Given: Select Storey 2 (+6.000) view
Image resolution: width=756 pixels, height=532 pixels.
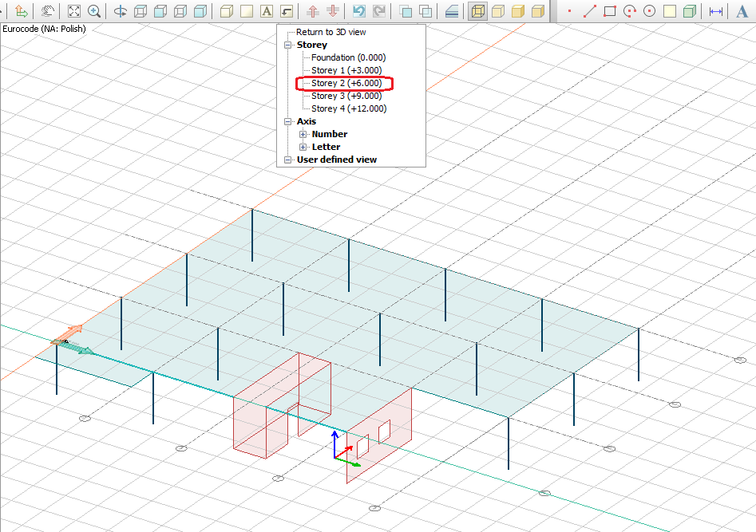Looking at the screenshot, I should [346, 83].
